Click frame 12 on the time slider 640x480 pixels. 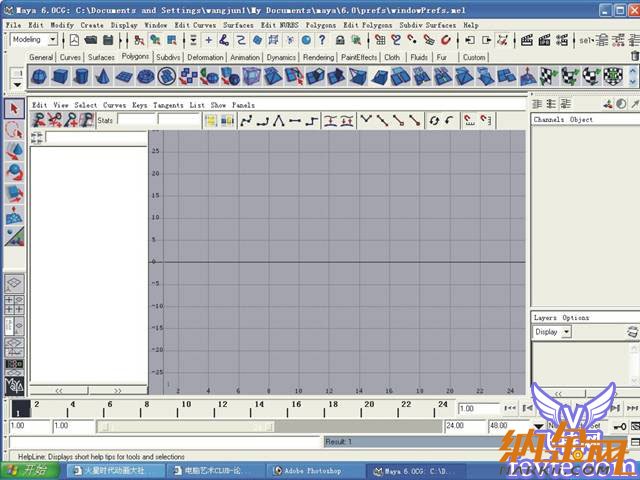[222, 408]
